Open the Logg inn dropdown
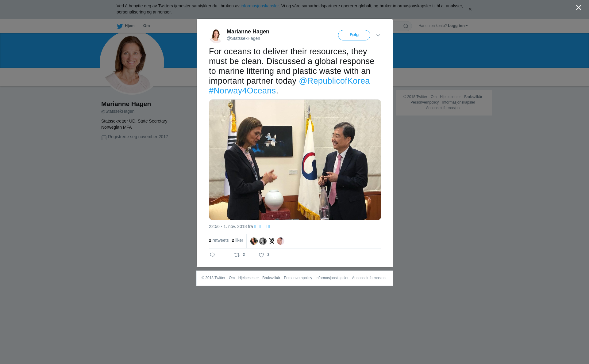Viewport: 589px width, 364px height. [458, 26]
